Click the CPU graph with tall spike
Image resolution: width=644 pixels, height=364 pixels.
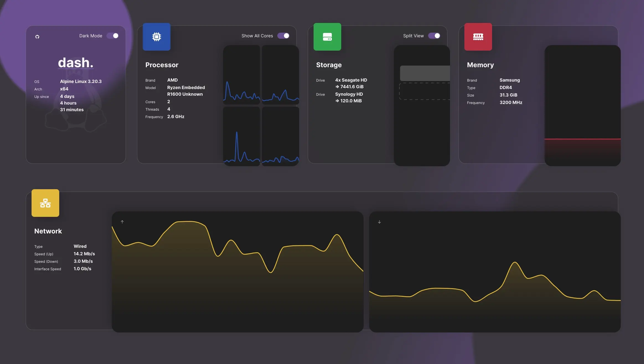click(241, 136)
